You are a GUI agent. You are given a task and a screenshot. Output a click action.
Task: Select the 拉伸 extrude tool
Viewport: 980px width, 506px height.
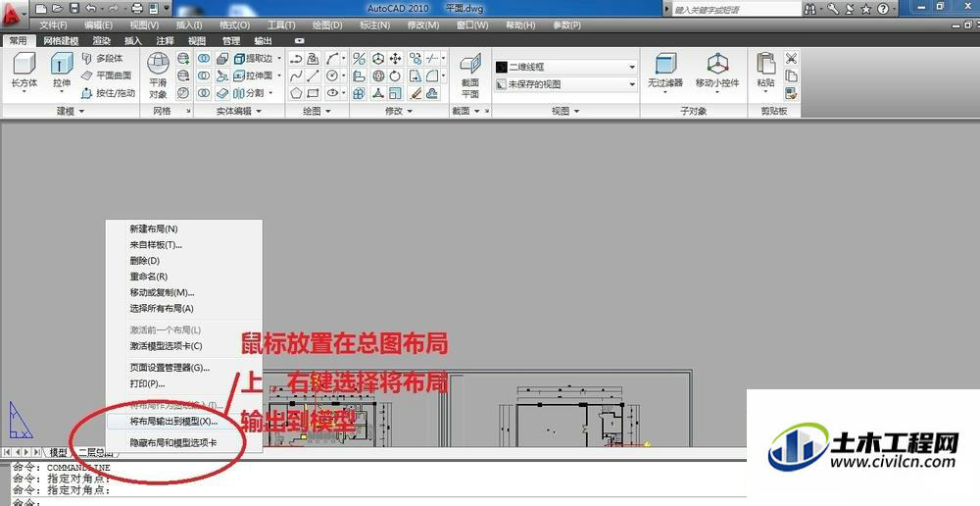(61, 72)
